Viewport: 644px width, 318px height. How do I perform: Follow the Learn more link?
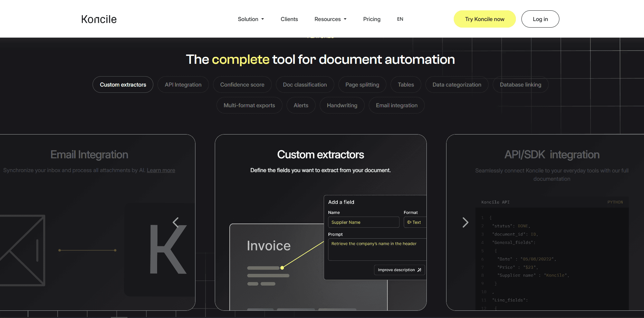click(x=161, y=170)
